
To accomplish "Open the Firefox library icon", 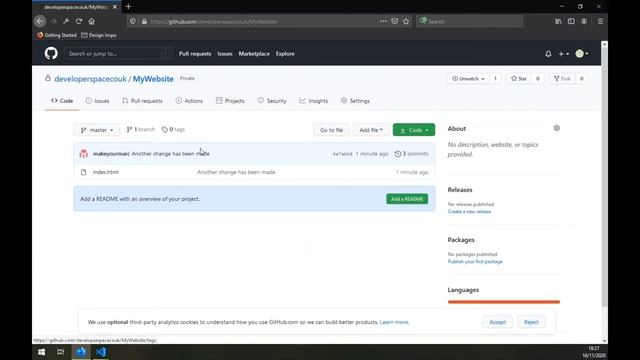I will click(x=558, y=21).
